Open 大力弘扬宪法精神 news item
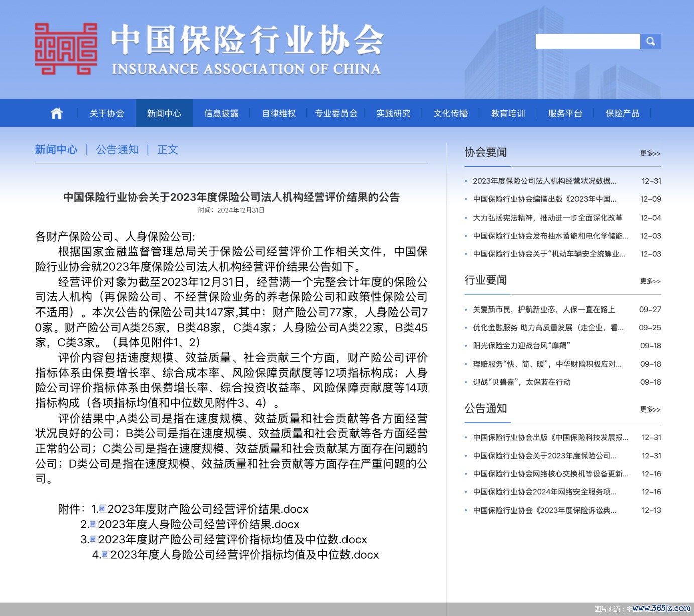Screen dimensions: 694x616 (x=547, y=218)
